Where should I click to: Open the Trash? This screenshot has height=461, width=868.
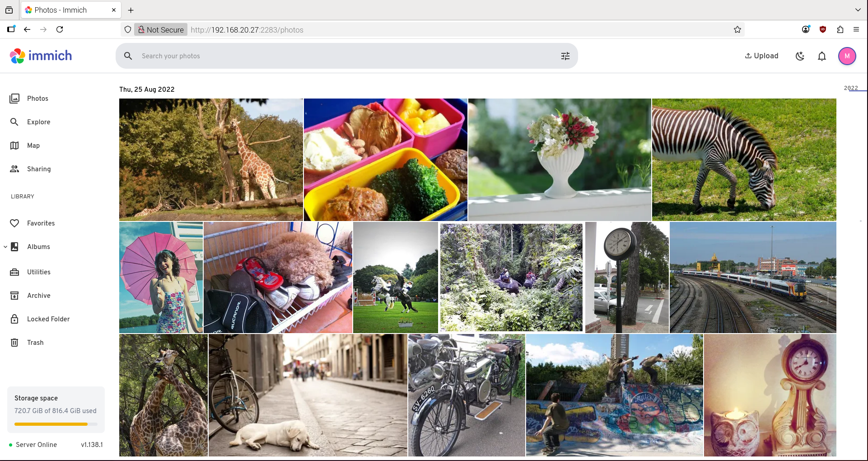pyautogui.click(x=35, y=343)
